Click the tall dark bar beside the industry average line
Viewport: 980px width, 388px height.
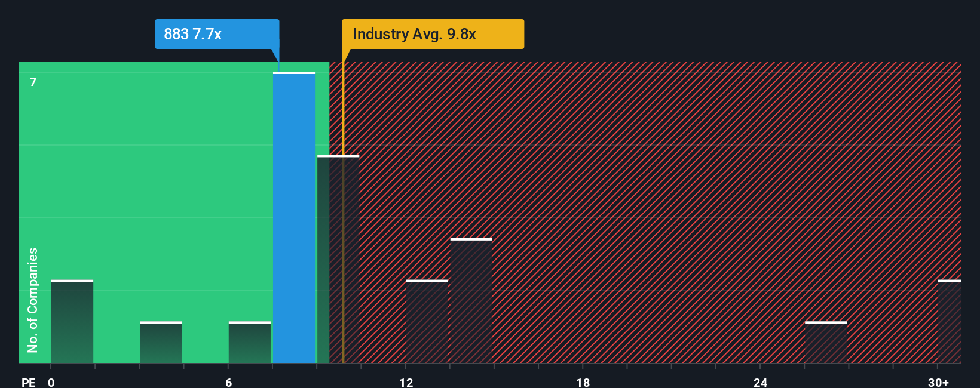pyautogui.click(x=338, y=259)
